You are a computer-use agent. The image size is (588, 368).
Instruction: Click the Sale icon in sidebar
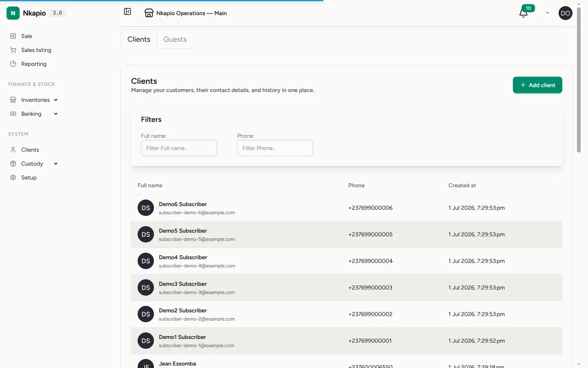(x=13, y=36)
